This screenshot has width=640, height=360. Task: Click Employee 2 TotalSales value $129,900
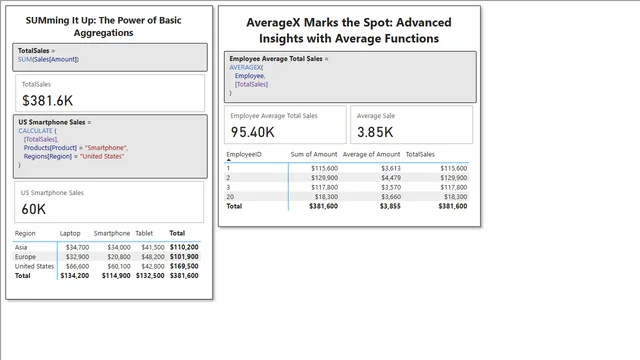point(453,178)
